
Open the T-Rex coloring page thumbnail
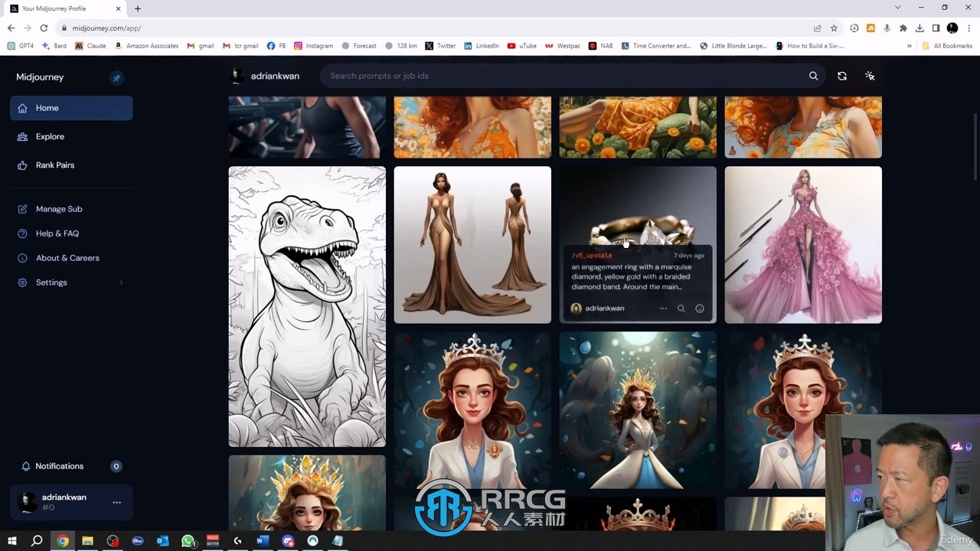307,306
